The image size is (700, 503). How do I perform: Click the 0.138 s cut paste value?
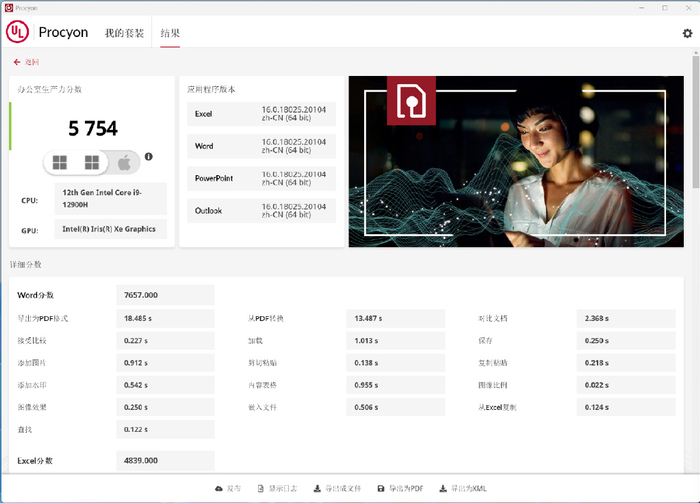point(396,363)
